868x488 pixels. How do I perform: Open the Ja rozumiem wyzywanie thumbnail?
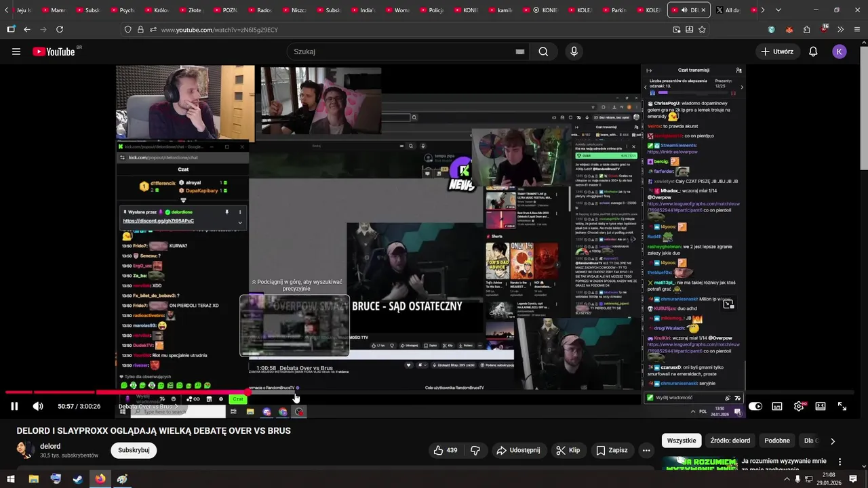699,463
